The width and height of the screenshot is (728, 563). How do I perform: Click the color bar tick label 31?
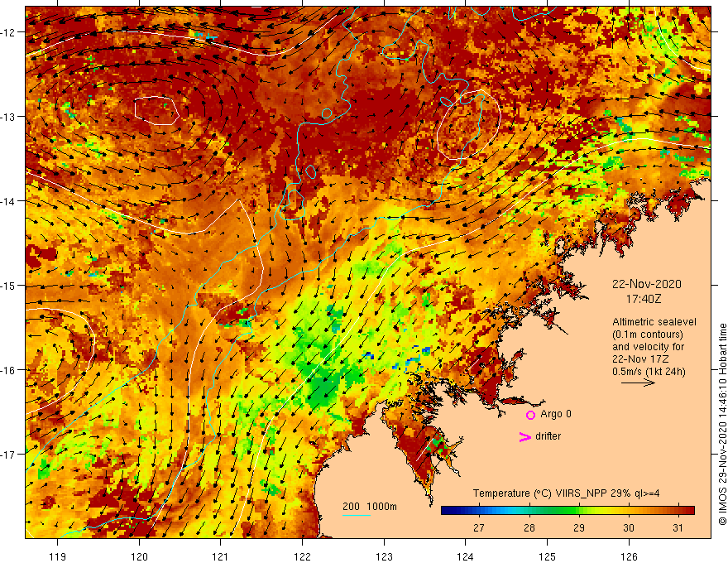(678, 527)
